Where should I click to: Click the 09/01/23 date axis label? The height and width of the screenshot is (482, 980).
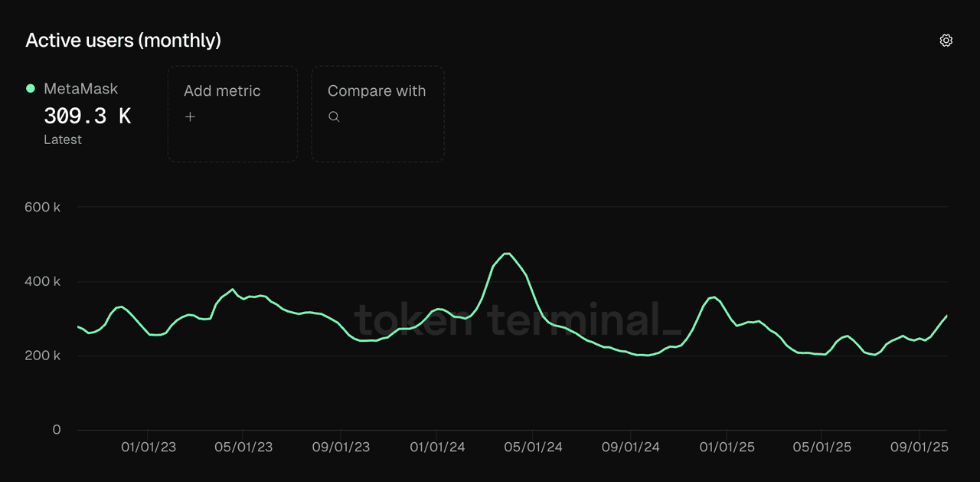[x=341, y=447]
